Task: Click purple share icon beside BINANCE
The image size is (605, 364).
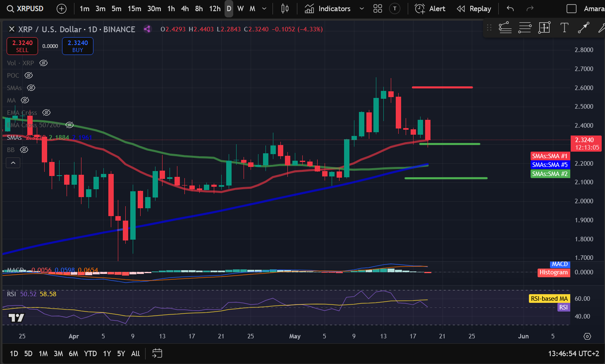Action: pos(147,29)
